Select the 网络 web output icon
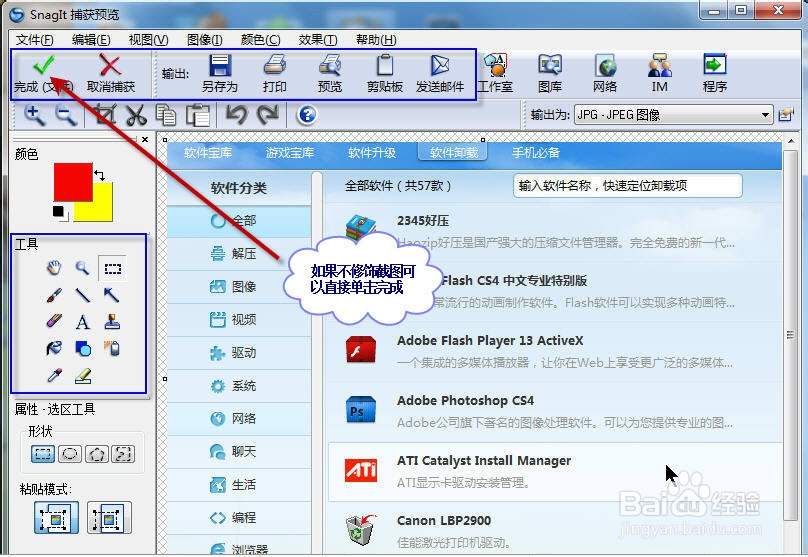Image resolution: width=808 pixels, height=557 pixels. click(605, 73)
